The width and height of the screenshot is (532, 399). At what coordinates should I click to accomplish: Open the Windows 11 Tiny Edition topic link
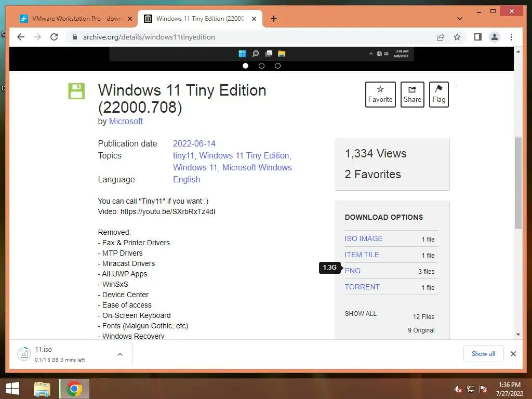point(244,155)
